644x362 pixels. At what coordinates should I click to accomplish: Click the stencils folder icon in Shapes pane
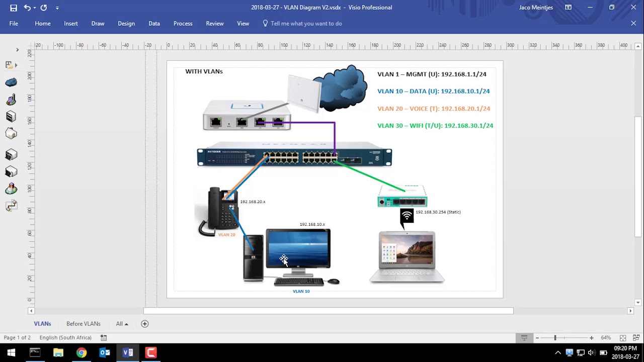(x=9, y=65)
